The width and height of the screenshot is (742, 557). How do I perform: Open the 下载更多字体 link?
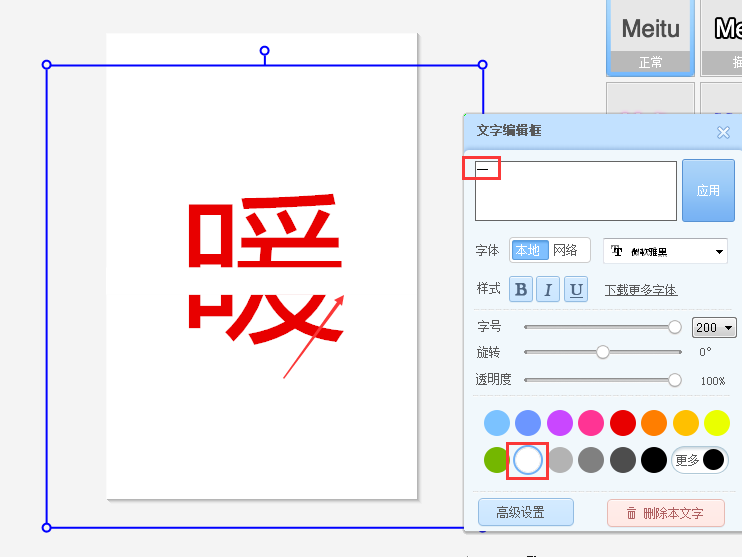pos(641,290)
